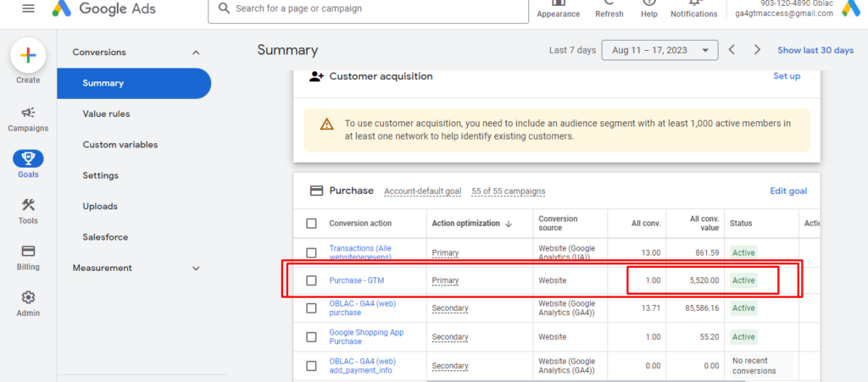Open the Campaigns megaphone icon
The height and width of the screenshot is (382, 868).
coord(28,113)
